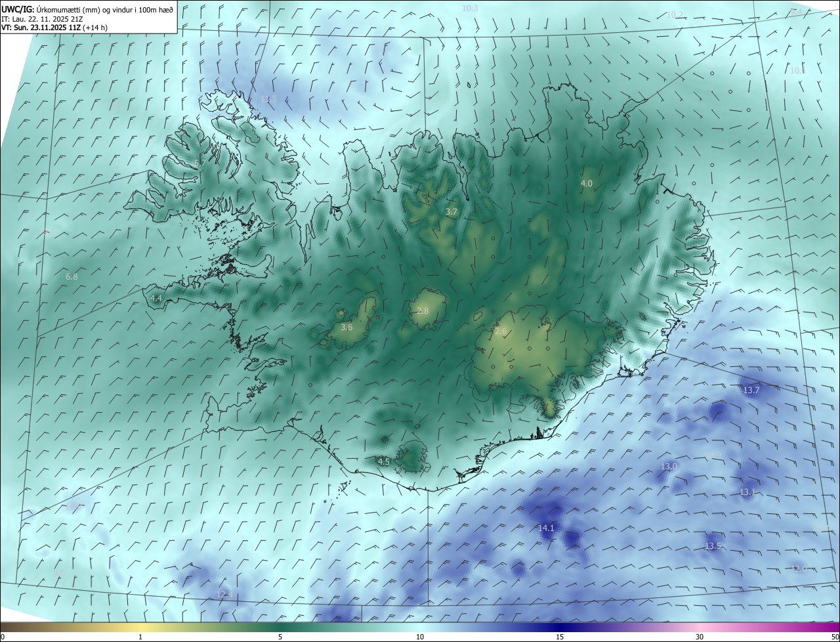Select the 11.5 value north of Westfjords
The height and width of the screenshot is (642, 840).
coord(269,99)
